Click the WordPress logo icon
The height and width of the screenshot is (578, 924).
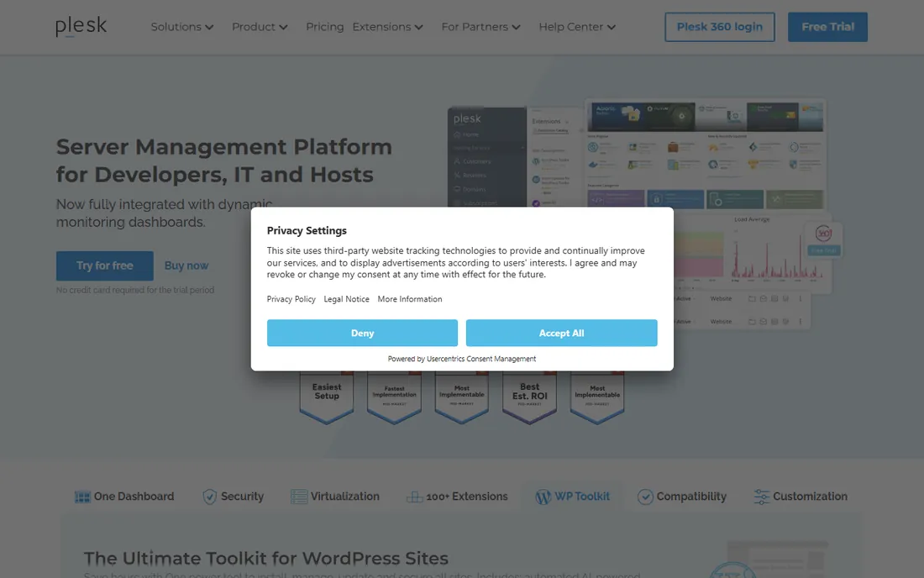click(x=543, y=497)
